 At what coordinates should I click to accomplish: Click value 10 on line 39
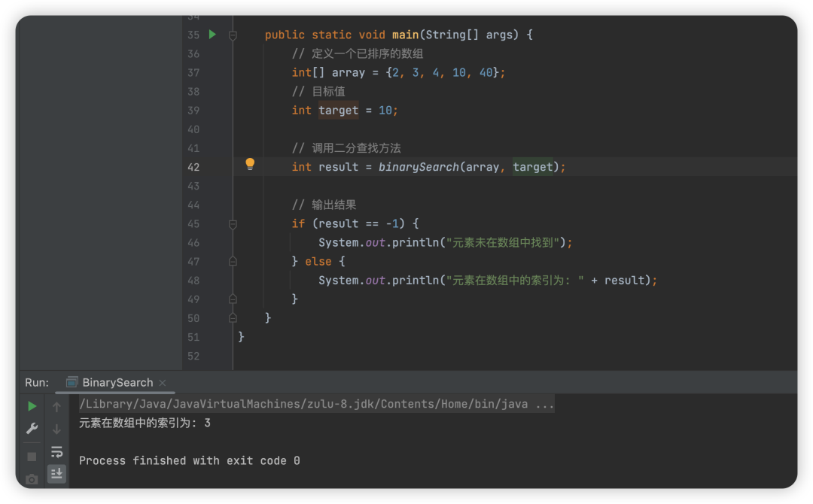pos(385,111)
